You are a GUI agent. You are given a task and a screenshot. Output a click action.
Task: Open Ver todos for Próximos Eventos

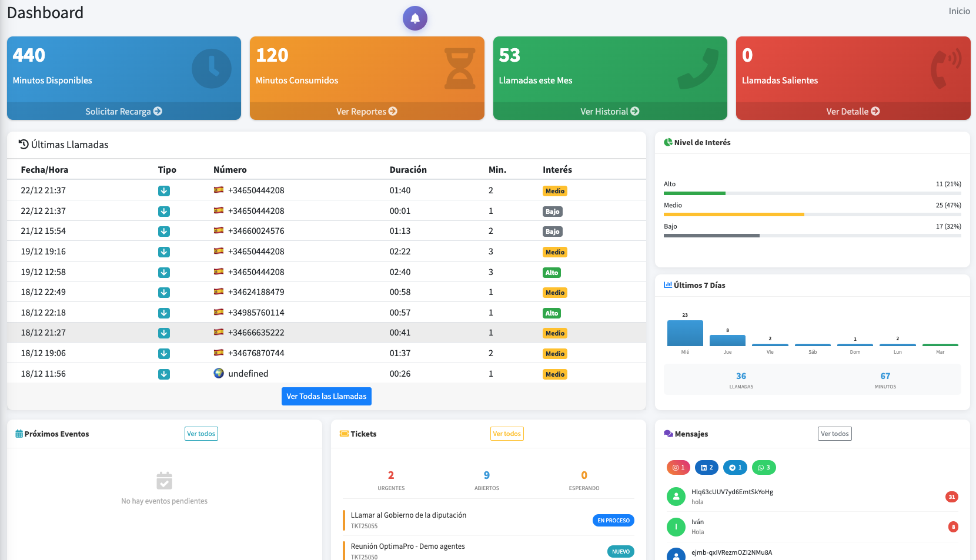coord(201,433)
